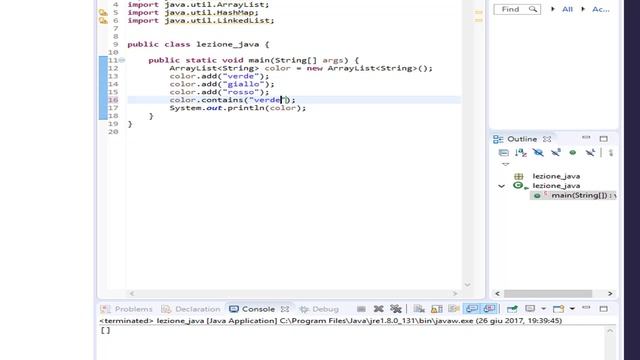Toggle Hide Static Fields and Methods in Outline
This screenshot has height=360, width=640.
[x=556, y=153]
